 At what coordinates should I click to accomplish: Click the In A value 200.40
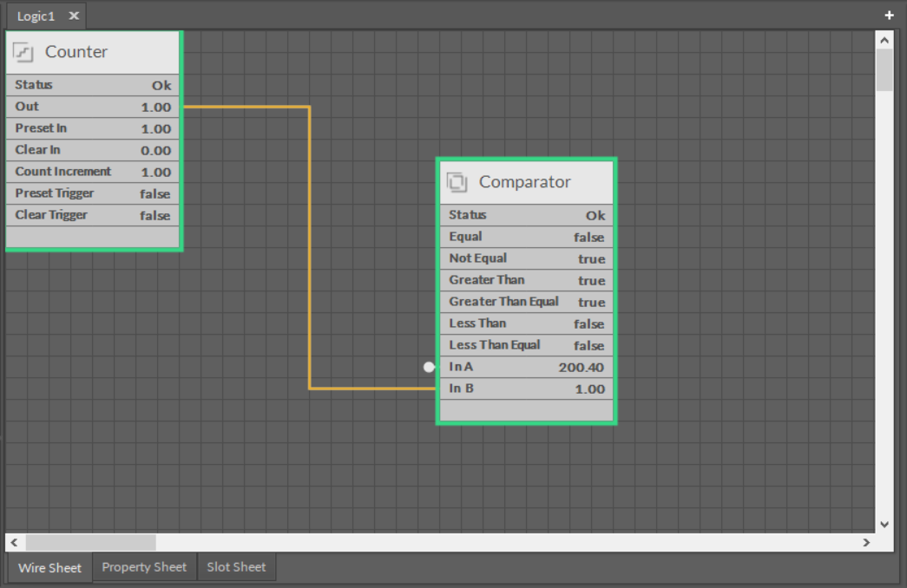click(x=581, y=368)
